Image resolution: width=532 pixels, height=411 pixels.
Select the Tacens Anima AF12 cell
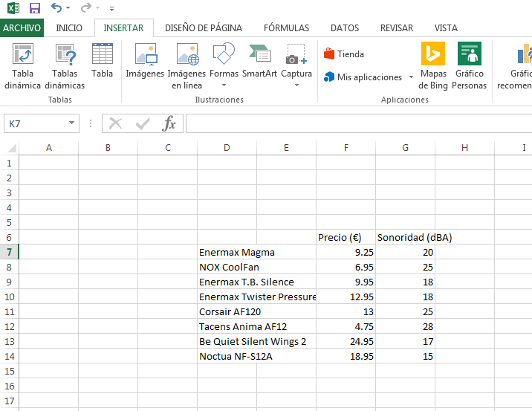tap(227, 326)
